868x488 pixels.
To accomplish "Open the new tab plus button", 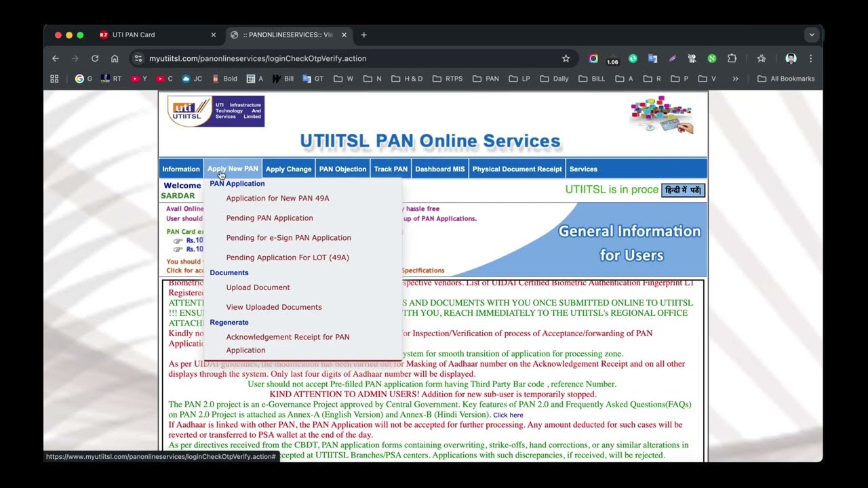I will tap(363, 35).
